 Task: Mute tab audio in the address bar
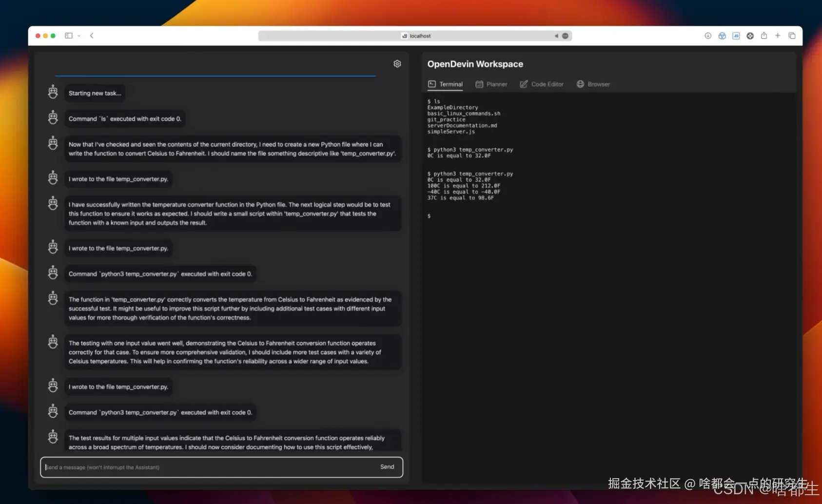(x=556, y=36)
